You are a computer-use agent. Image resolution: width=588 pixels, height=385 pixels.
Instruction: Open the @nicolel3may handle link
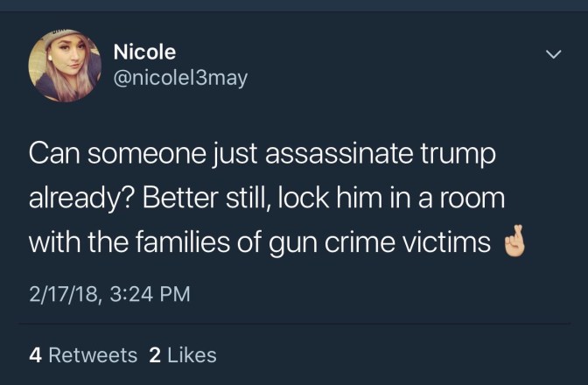click(180, 79)
